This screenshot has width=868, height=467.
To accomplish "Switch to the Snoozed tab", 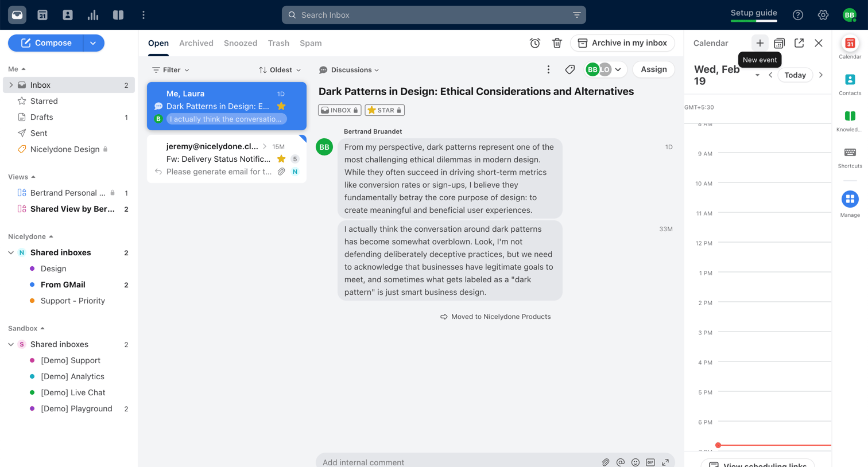I will coord(241,43).
